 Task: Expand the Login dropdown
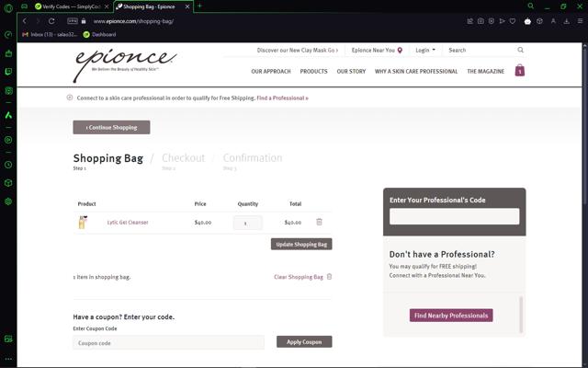point(425,50)
